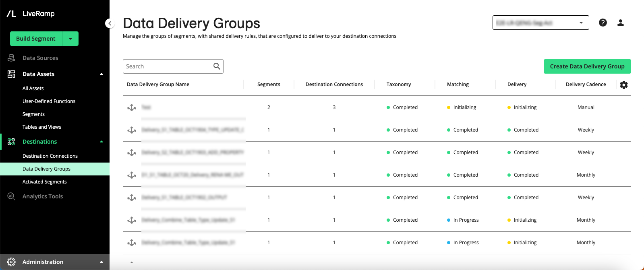Collapse the sidebar with the chevron button
Image resolution: width=644 pixels, height=270 pixels.
coord(110,23)
